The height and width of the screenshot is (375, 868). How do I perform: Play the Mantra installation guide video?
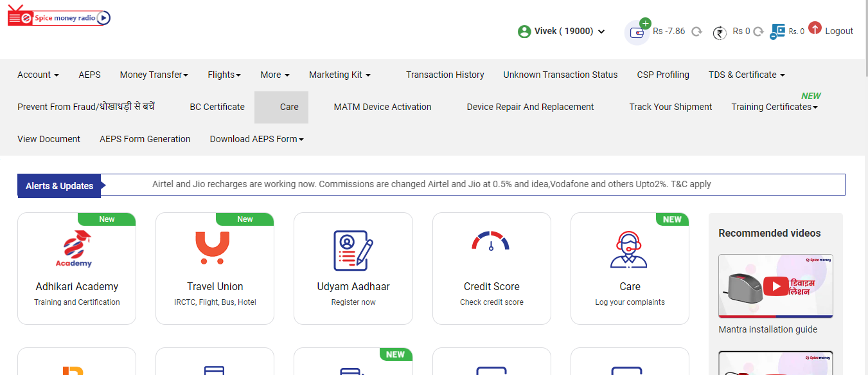(x=776, y=286)
